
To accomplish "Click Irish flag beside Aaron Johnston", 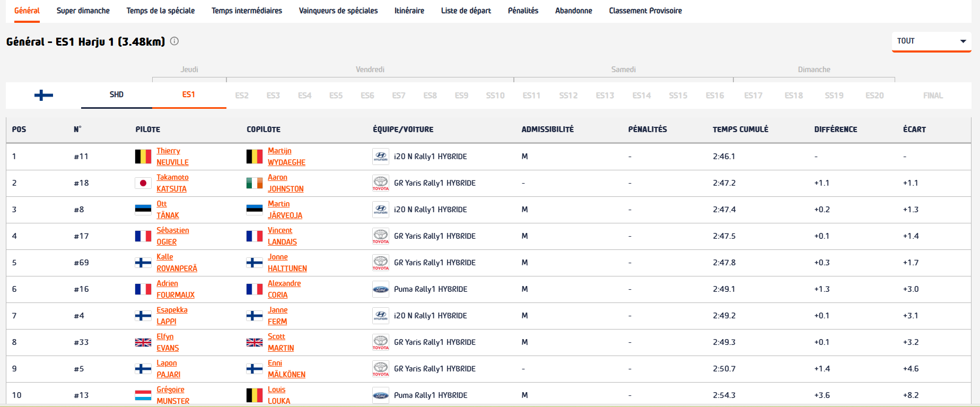I will [255, 183].
